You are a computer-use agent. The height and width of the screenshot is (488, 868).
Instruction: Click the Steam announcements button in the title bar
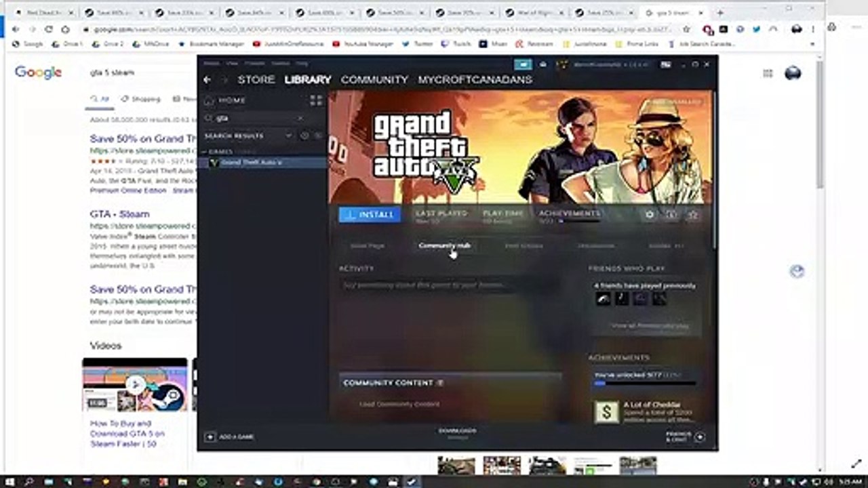[523, 64]
